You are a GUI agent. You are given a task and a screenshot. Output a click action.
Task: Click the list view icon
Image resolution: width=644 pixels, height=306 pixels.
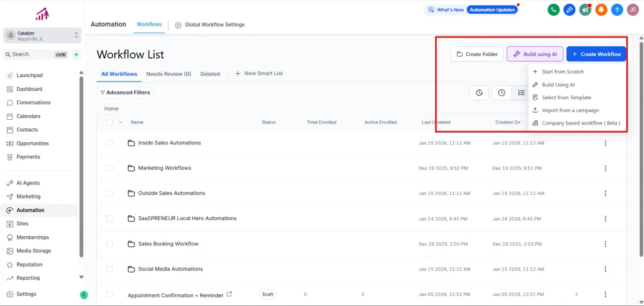coord(521,93)
